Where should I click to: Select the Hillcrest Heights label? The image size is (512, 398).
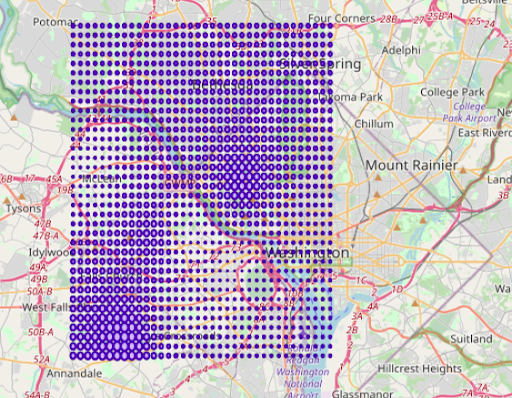tap(419, 369)
